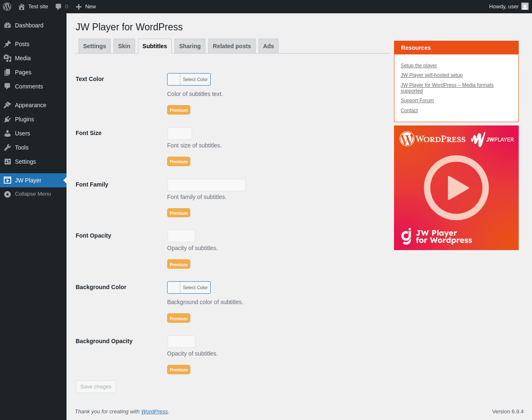532x420 pixels.
Task: Click the New plus icon
Action: [79, 7]
